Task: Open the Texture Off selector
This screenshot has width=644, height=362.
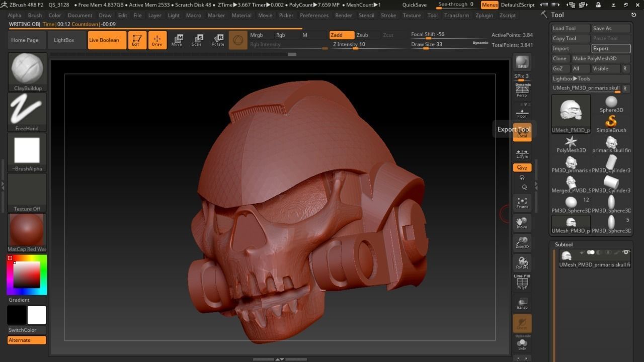Action: (27, 193)
